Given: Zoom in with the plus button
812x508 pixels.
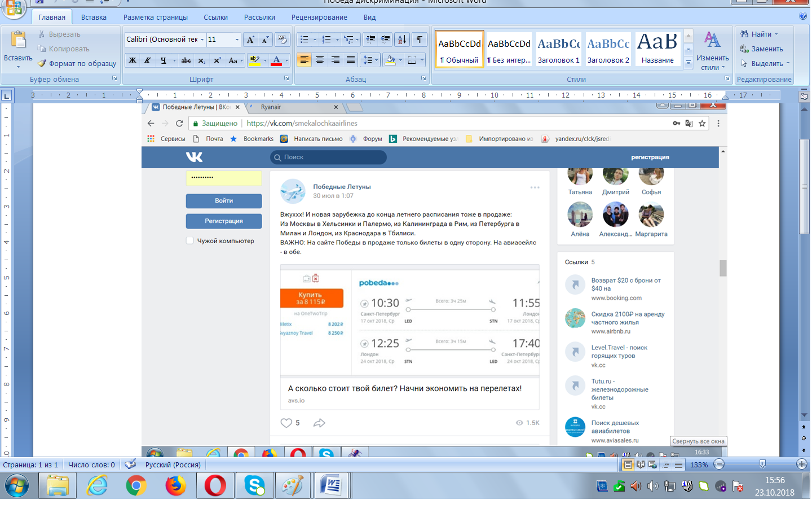Looking at the screenshot, I should tap(802, 464).
